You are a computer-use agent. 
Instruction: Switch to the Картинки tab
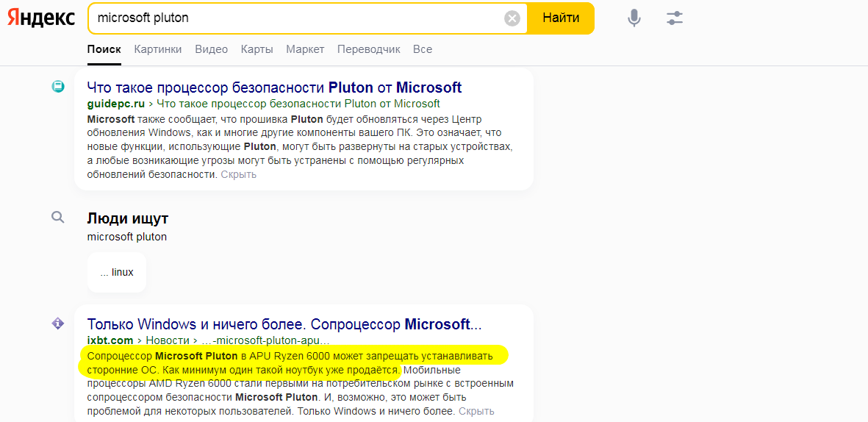tap(157, 49)
